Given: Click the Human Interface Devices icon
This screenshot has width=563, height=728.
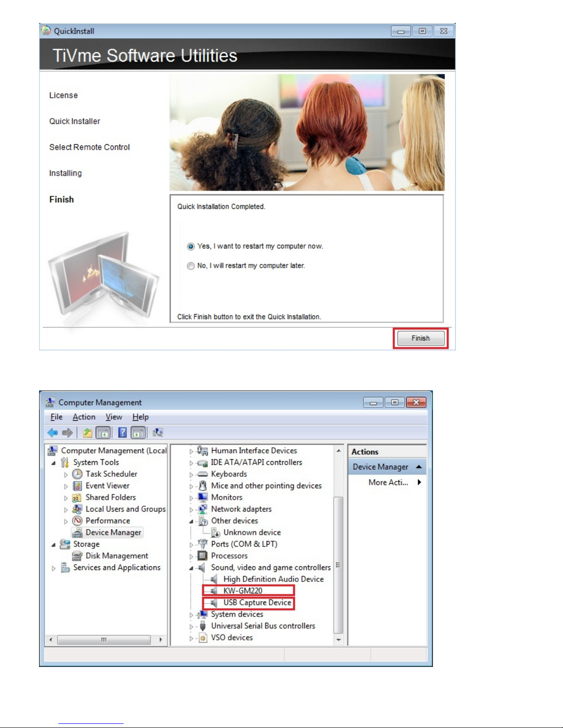Looking at the screenshot, I should [203, 451].
